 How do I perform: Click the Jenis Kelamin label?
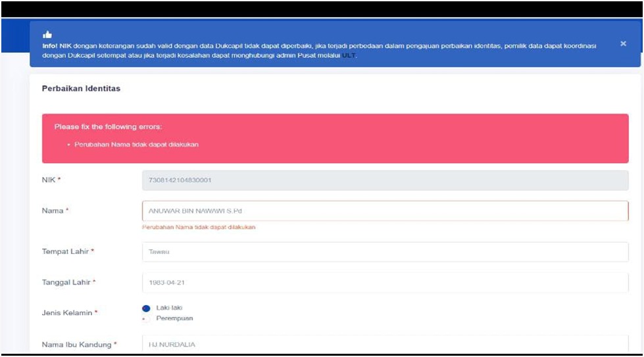tap(67, 313)
